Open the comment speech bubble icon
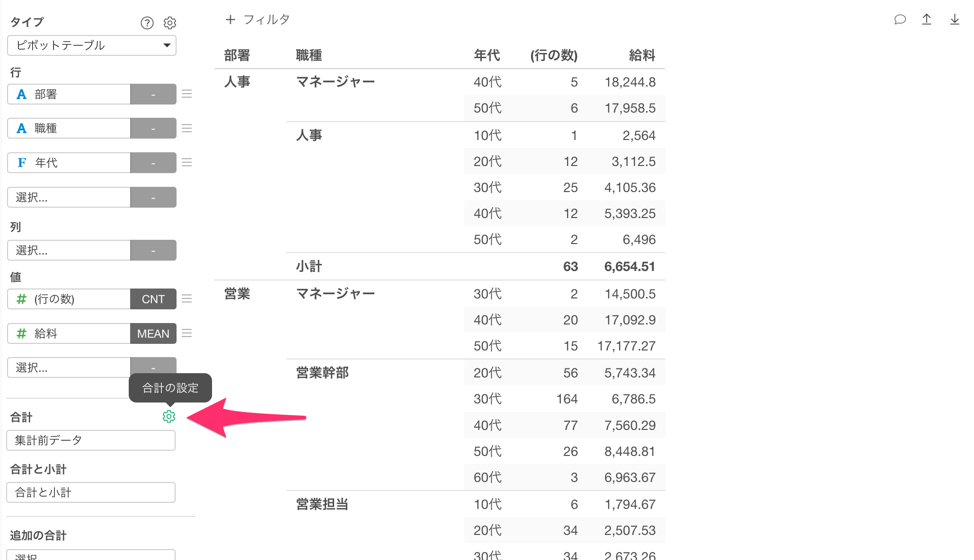Image resolution: width=974 pixels, height=560 pixels. [x=900, y=19]
